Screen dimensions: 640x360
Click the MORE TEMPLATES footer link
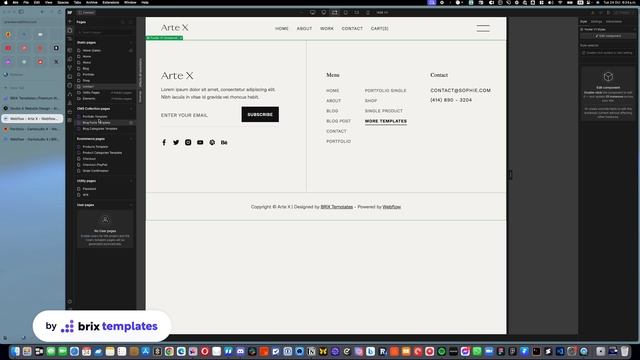[386, 121]
